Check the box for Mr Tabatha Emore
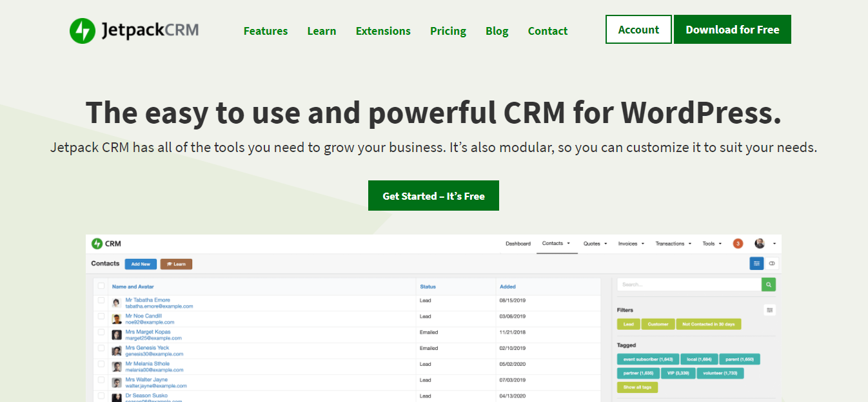Viewport: 868px width, 402px height. coord(101,300)
